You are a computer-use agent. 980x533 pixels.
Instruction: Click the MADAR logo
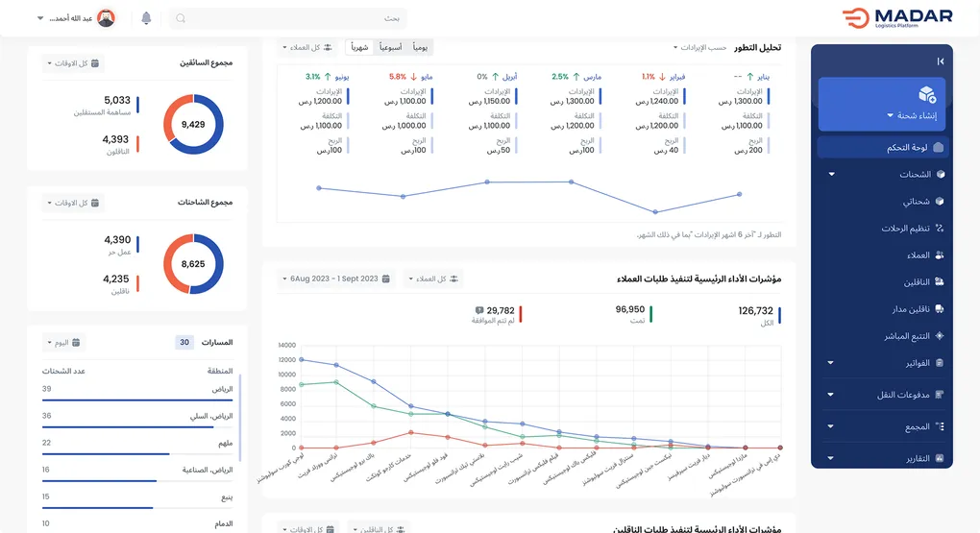896,18
